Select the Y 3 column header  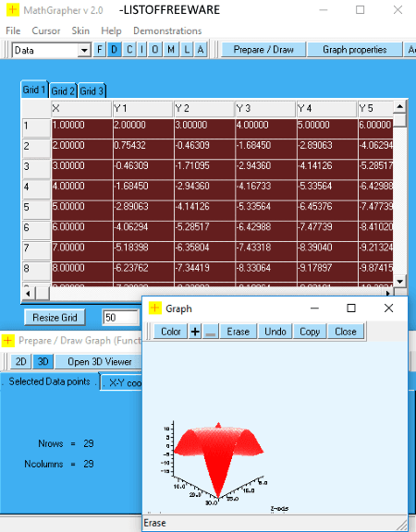click(265, 109)
